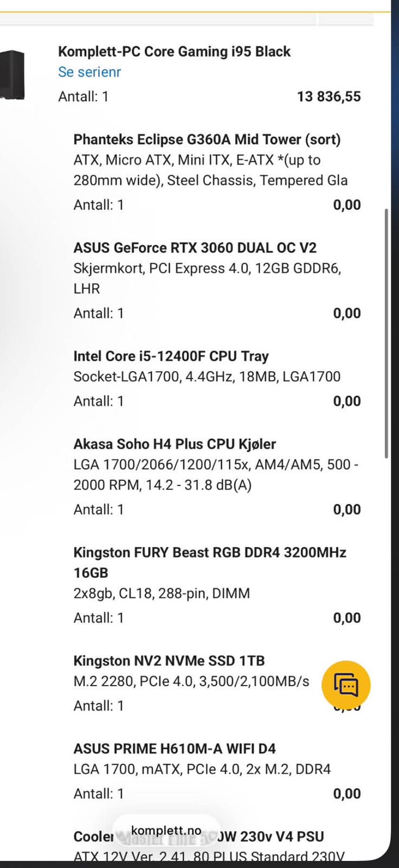The height and width of the screenshot is (868, 399).
Task: Click the vertical scrollbar handle
Action: tap(386, 333)
